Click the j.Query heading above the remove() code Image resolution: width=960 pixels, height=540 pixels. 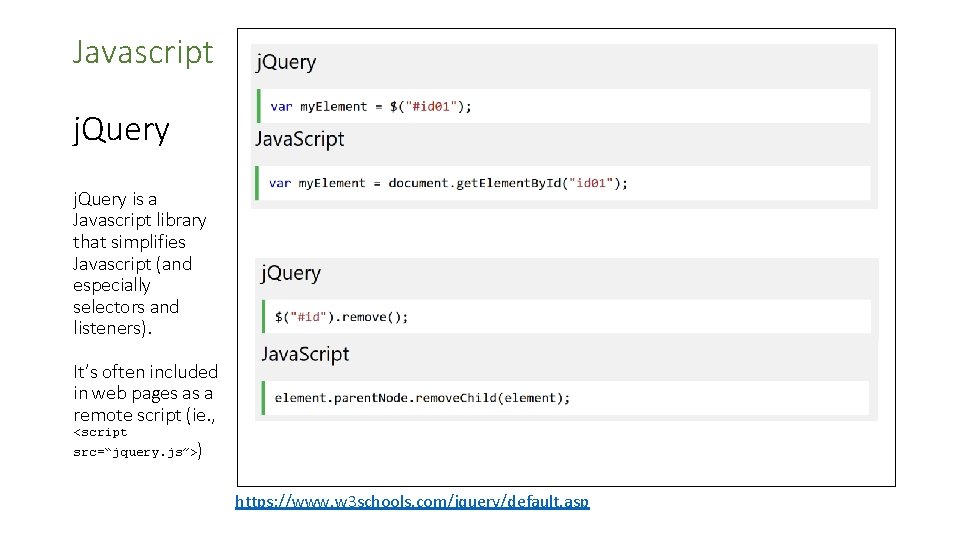(291, 273)
